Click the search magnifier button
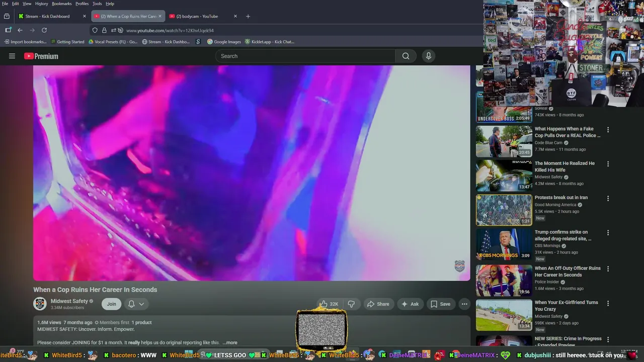 406,56
